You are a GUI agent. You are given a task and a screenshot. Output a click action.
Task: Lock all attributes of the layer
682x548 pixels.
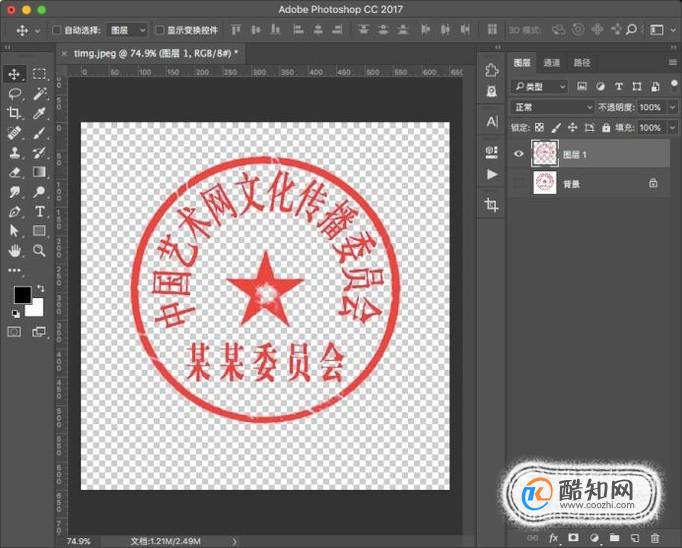[606, 127]
